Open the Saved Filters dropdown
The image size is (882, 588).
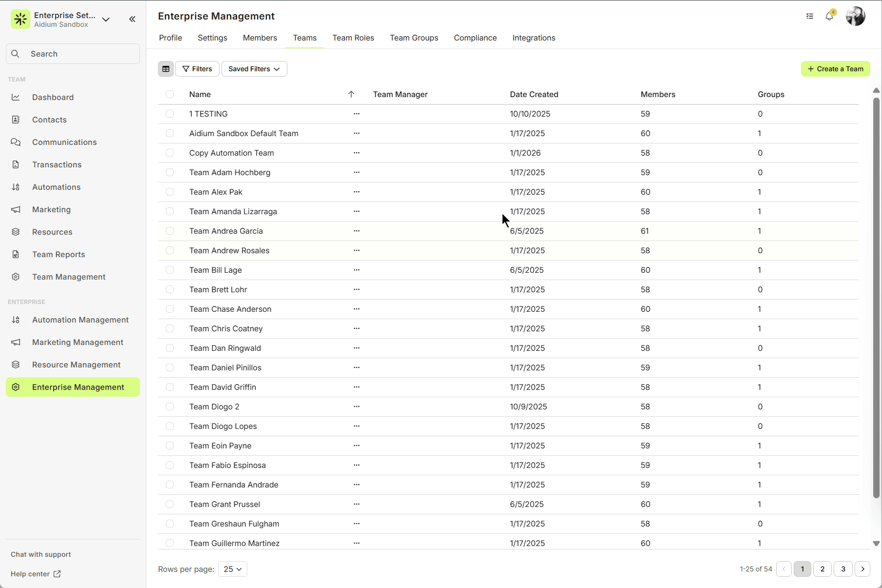pyautogui.click(x=254, y=69)
